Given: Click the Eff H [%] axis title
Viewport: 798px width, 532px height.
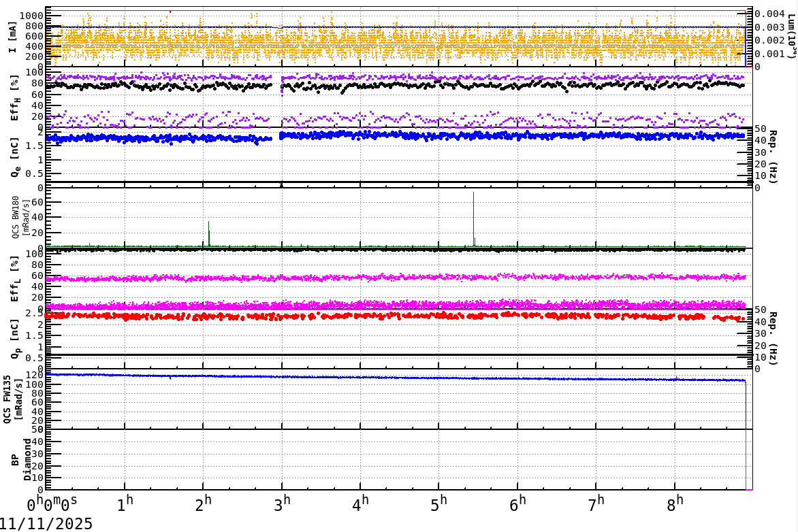Looking at the screenshot, I should pyautogui.click(x=15, y=98).
